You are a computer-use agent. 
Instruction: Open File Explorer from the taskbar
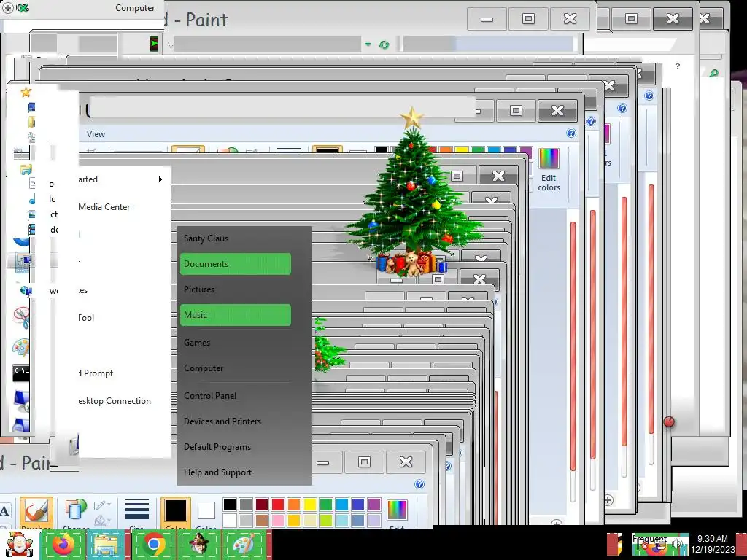[x=107, y=544]
